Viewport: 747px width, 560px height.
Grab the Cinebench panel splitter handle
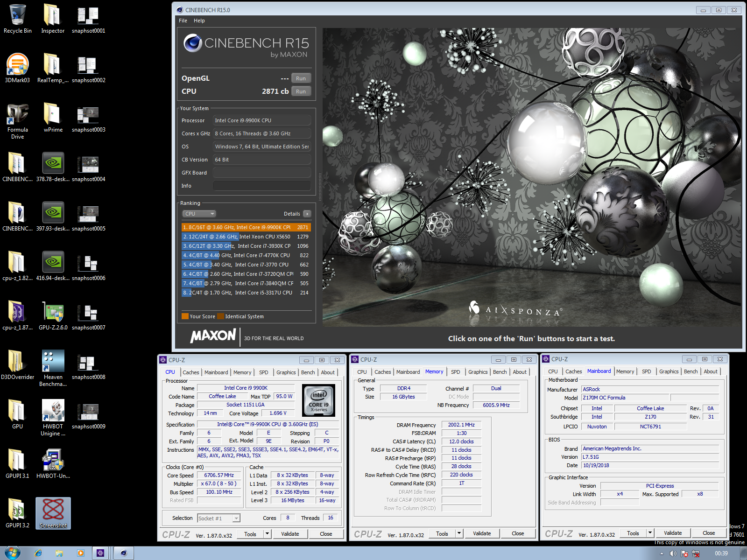(x=320, y=187)
